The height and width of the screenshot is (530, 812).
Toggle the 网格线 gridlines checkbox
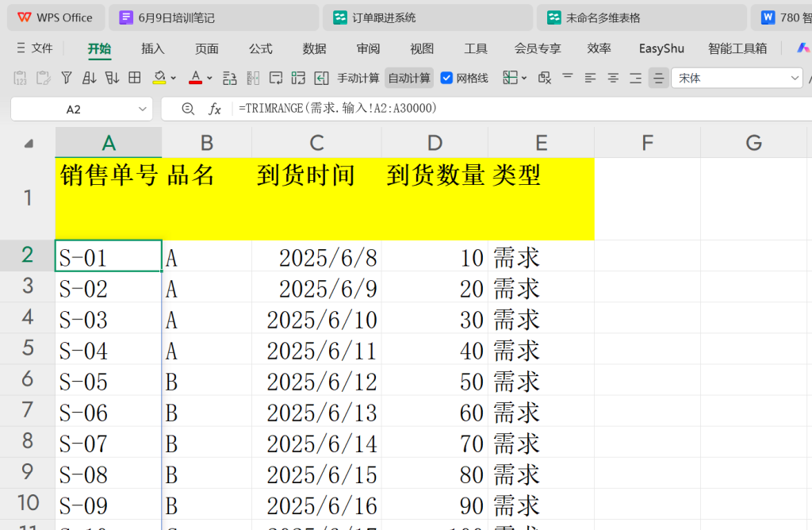pos(446,79)
